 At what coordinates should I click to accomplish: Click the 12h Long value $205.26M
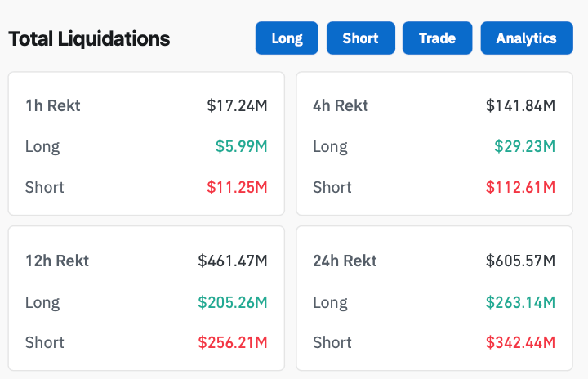click(233, 302)
